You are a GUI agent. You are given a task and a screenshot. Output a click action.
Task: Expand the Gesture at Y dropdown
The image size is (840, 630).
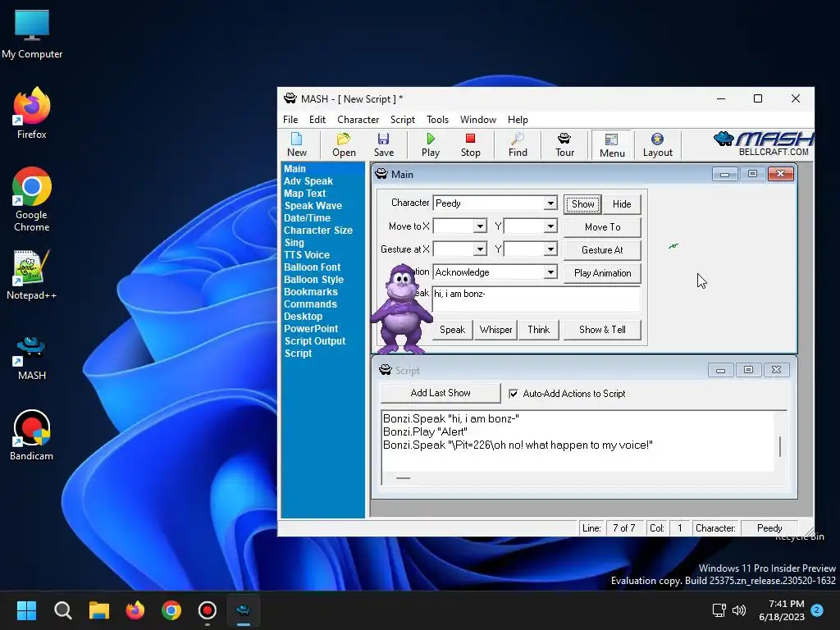550,249
